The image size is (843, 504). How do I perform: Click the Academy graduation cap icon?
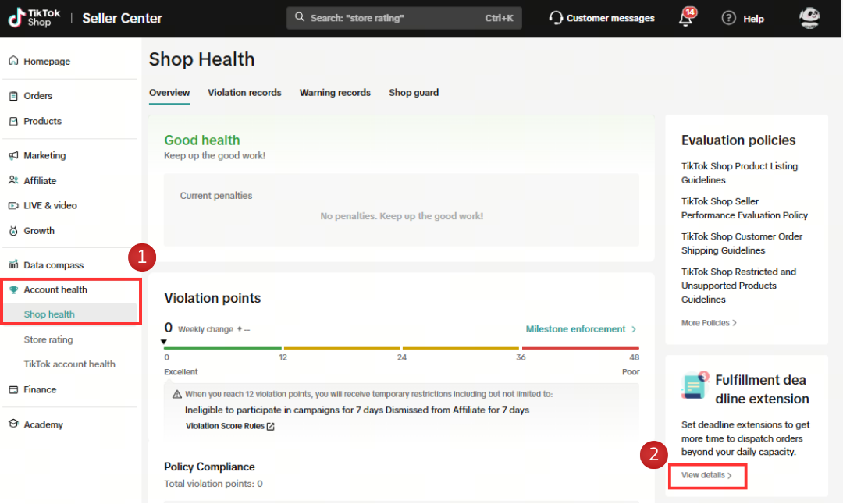[13, 424]
